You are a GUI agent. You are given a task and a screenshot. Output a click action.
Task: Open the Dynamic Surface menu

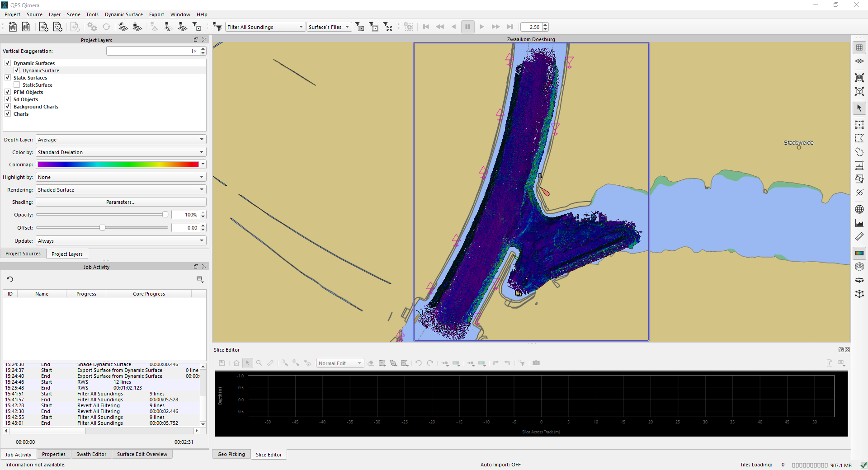pos(123,14)
